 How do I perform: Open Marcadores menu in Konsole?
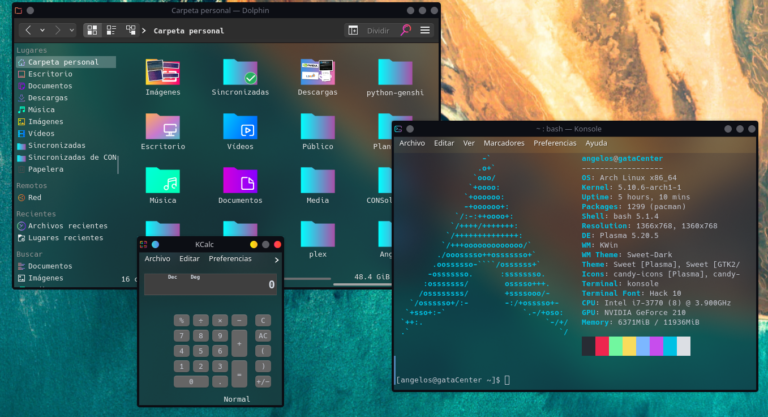(x=504, y=143)
